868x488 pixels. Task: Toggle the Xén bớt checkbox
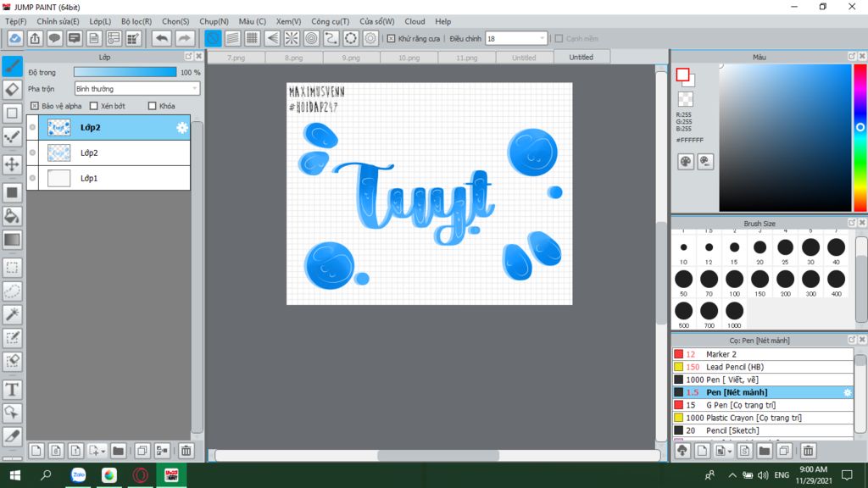[x=93, y=106]
